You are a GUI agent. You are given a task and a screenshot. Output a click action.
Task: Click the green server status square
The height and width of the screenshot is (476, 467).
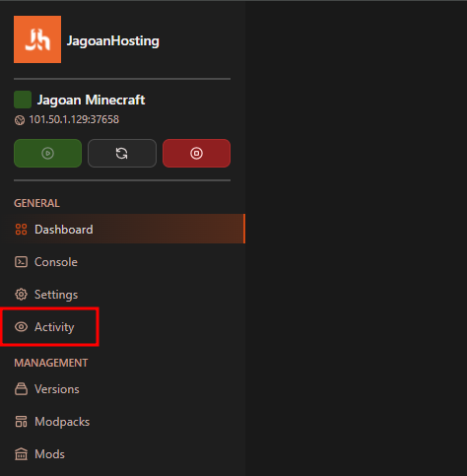pos(23,100)
